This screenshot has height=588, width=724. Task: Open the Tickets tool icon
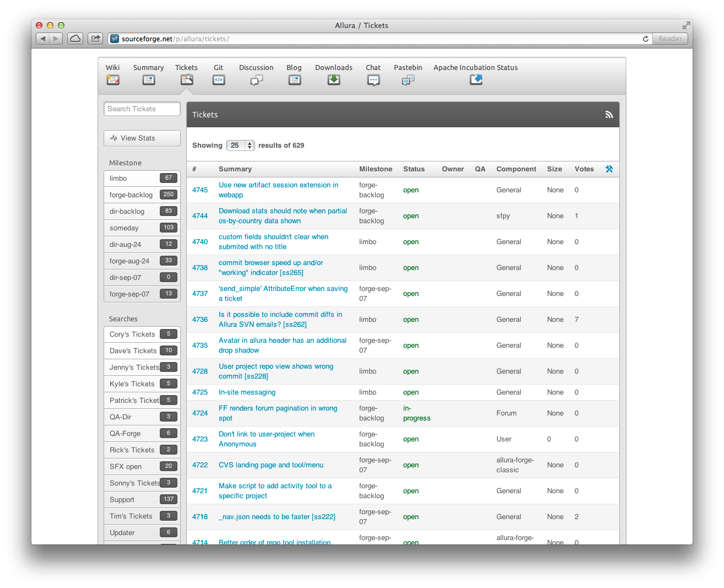tap(187, 80)
